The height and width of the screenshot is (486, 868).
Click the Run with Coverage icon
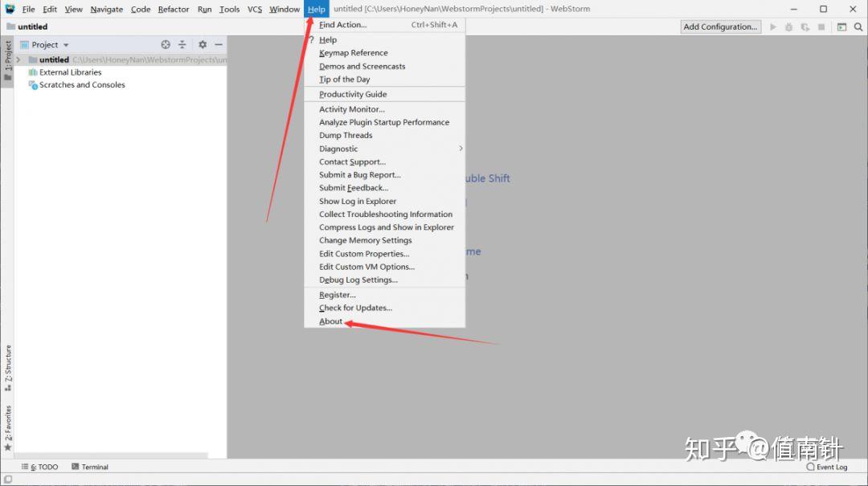click(805, 27)
